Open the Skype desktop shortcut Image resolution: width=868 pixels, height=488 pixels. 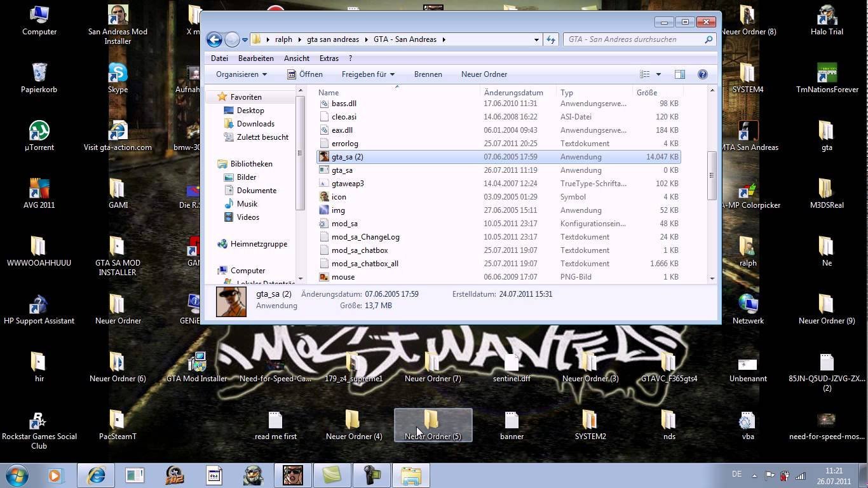118,79
